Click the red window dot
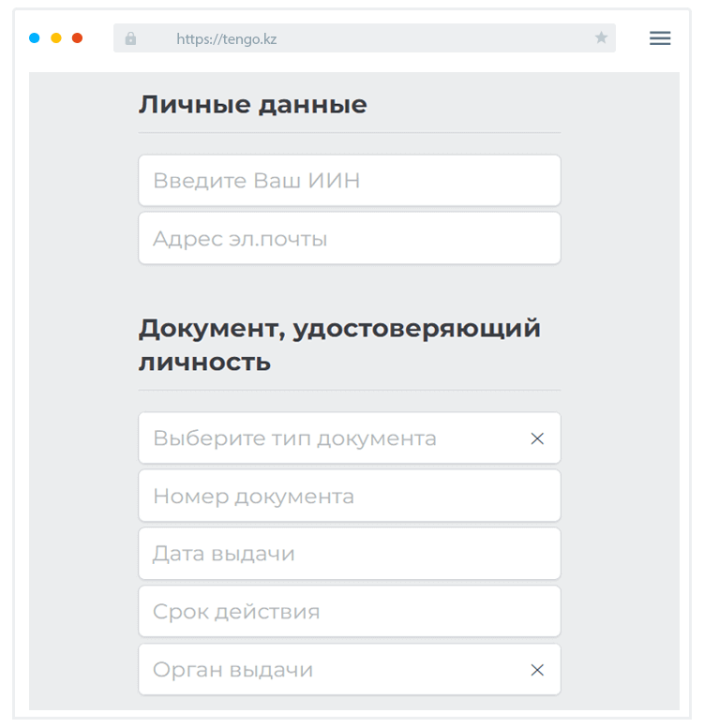Image resolution: width=704 pixels, height=728 pixels. [77, 38]
